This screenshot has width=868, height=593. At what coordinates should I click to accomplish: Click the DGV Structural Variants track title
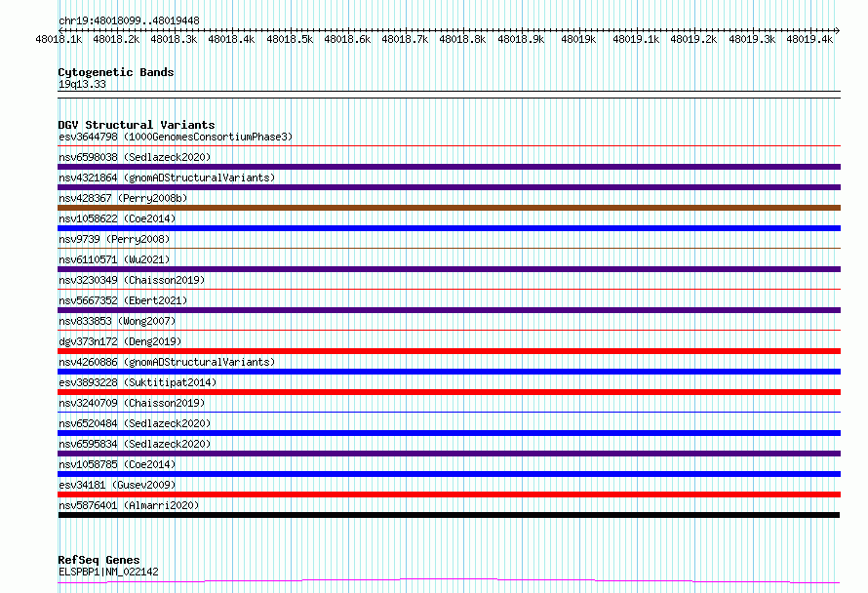pyautogui.click(x=137, y=125)
